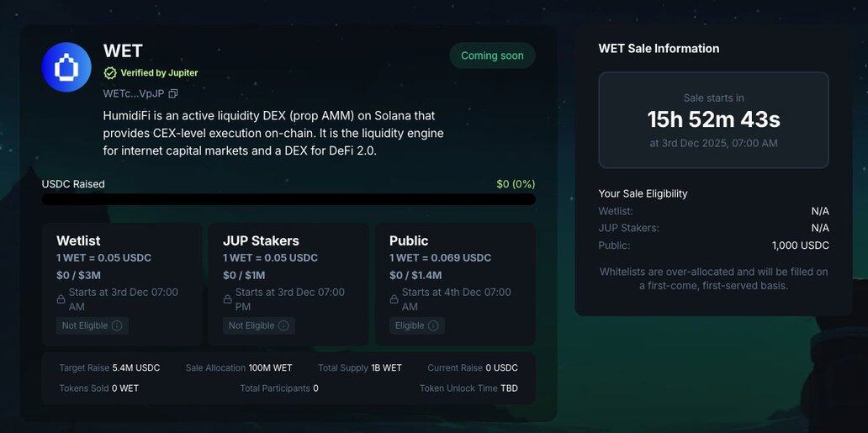Click lock icon in JUP Stakers card
The height and width of the screenshot is (433, 868).
(227, 299)
